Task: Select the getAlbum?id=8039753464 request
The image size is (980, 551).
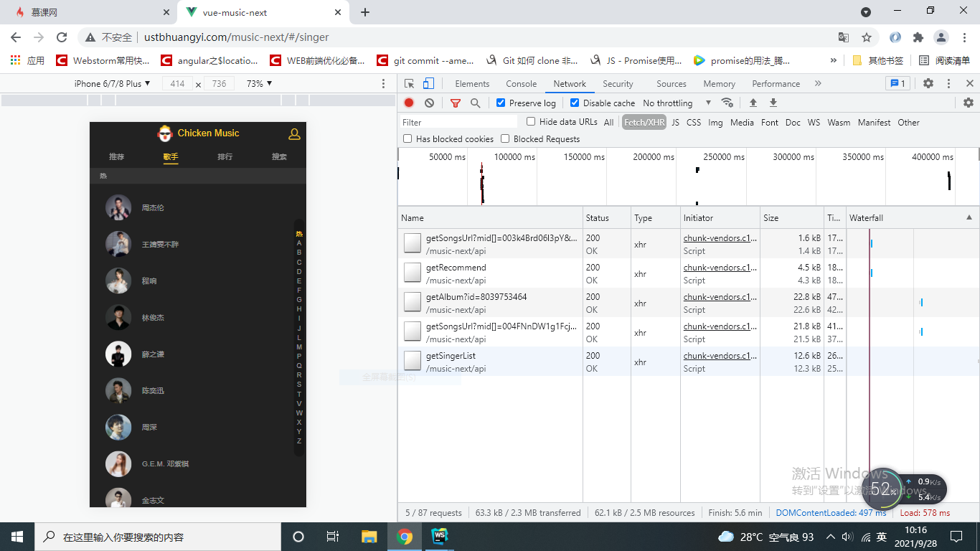Action: click(x=689, y=303)
